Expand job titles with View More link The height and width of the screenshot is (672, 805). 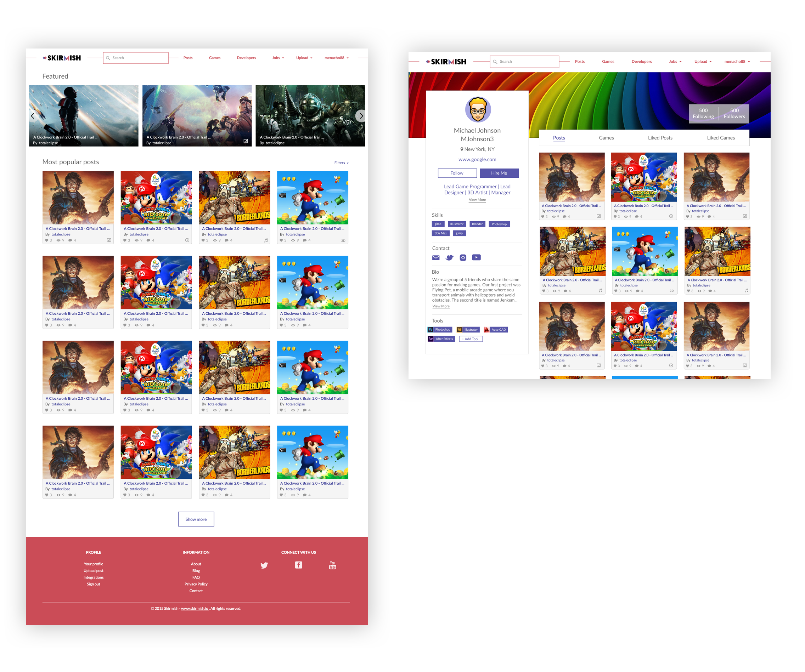[x=477, y=200]
